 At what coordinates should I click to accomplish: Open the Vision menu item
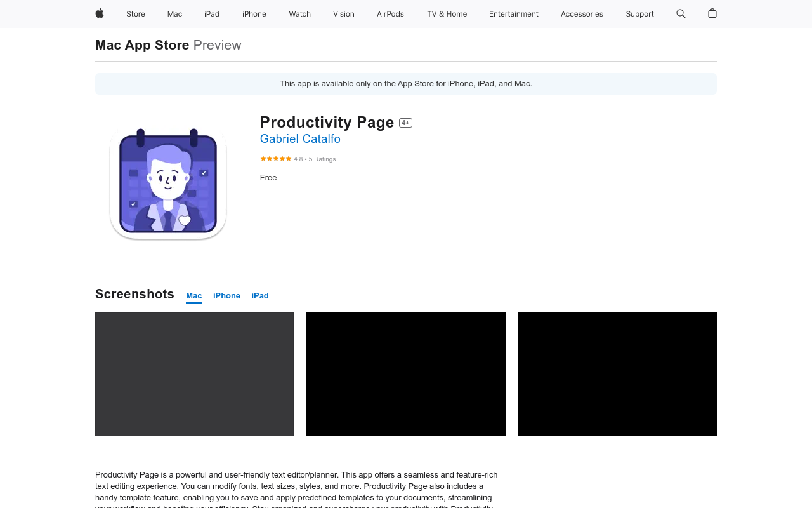click(x=344, y=14)
